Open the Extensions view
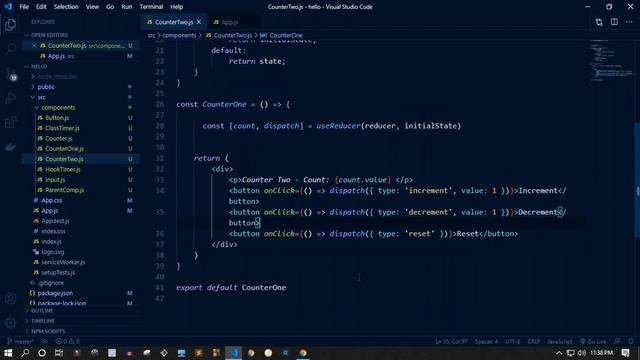The width and height of the screenshot is (640, 360). pyautogui.click(x=11, y=122)
